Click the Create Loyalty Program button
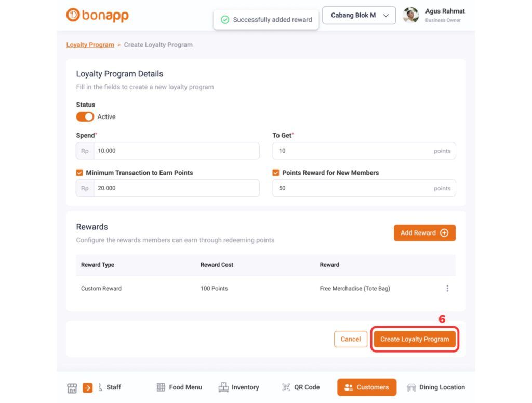This screenshot has height=403, width=532. click(414, 339)
